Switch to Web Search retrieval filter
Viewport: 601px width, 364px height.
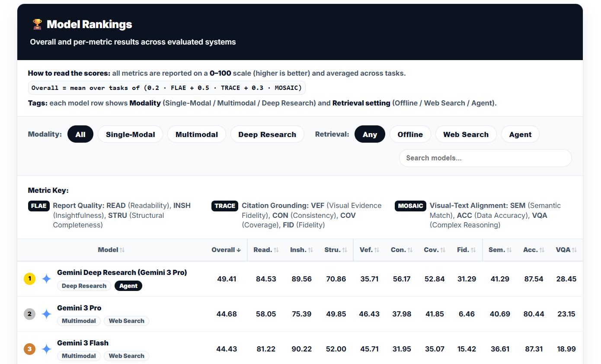coord(466,134)
